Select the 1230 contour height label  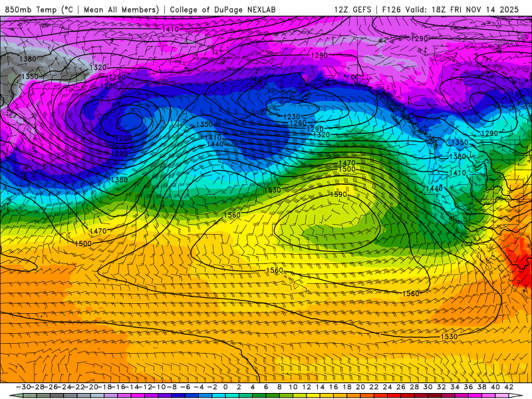(x=291, y=117)
